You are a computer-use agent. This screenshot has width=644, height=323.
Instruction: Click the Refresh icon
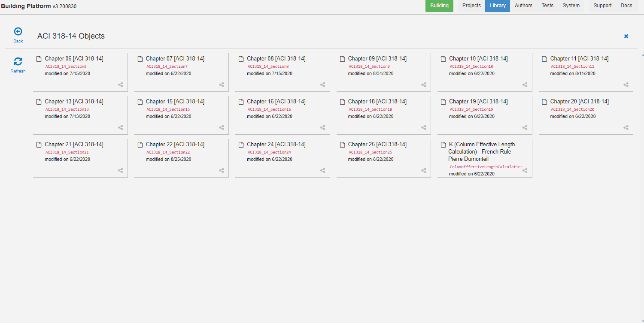(x=18, y=61)
